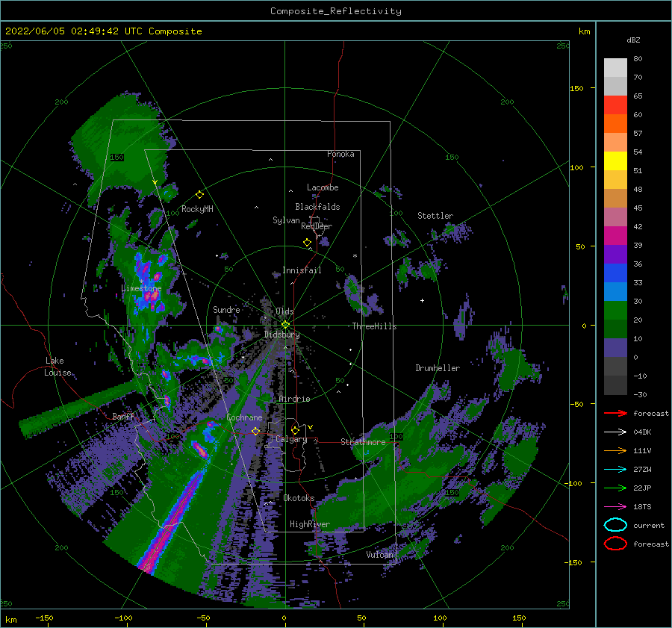
Task: Click the red 65 dBZ color swatch
Action: [615, 105]
